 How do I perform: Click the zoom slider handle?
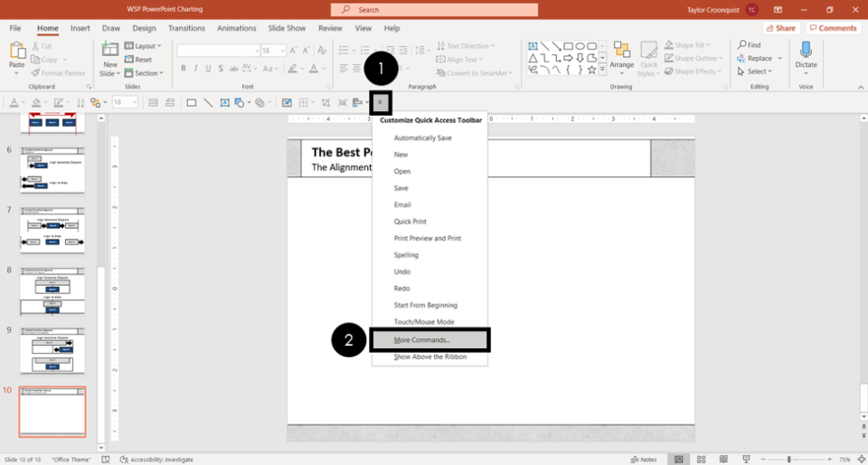(x=788, y=460)
